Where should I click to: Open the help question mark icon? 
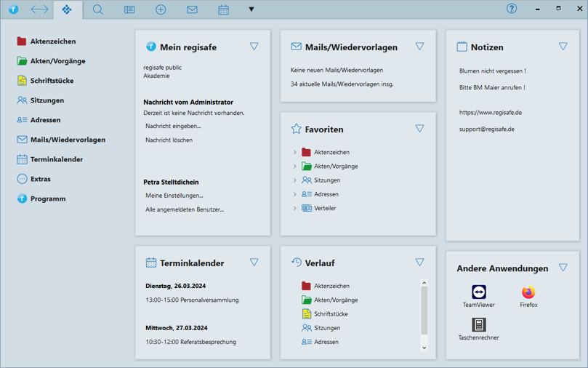tap(512, 9)
